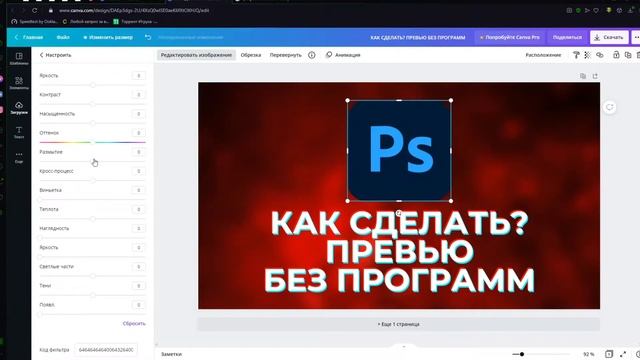Screen dimensions: 640x360
Task: Open the three-dots menu next to Скачать
Action: click(636, 37)
